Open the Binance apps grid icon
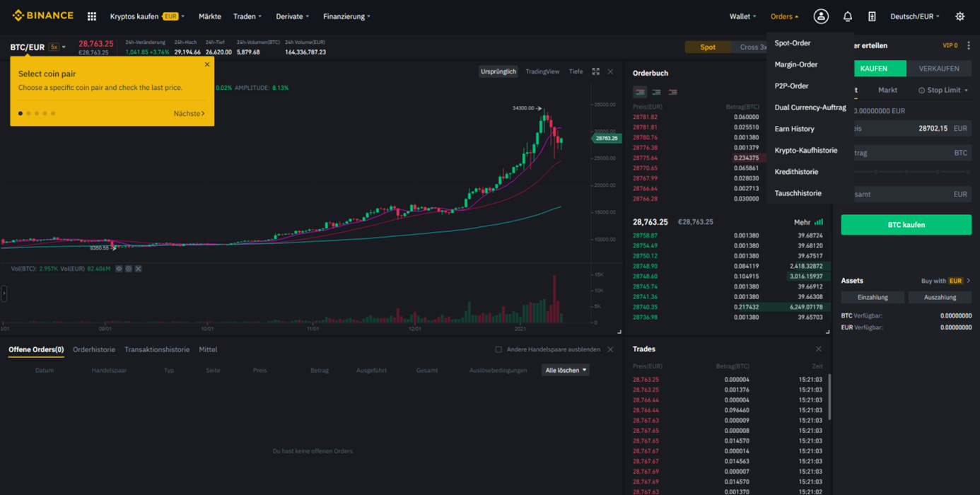Viewport: 980px width, 495px height. 91,16
